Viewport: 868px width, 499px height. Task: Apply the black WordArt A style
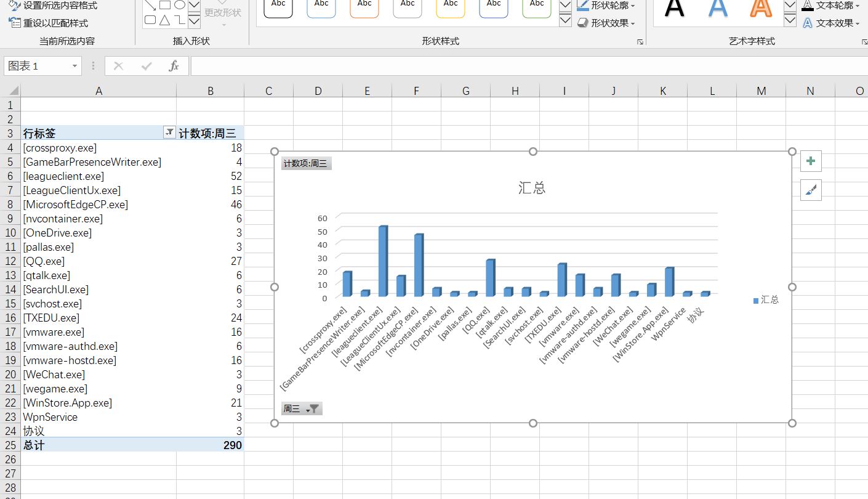(675, 8)
